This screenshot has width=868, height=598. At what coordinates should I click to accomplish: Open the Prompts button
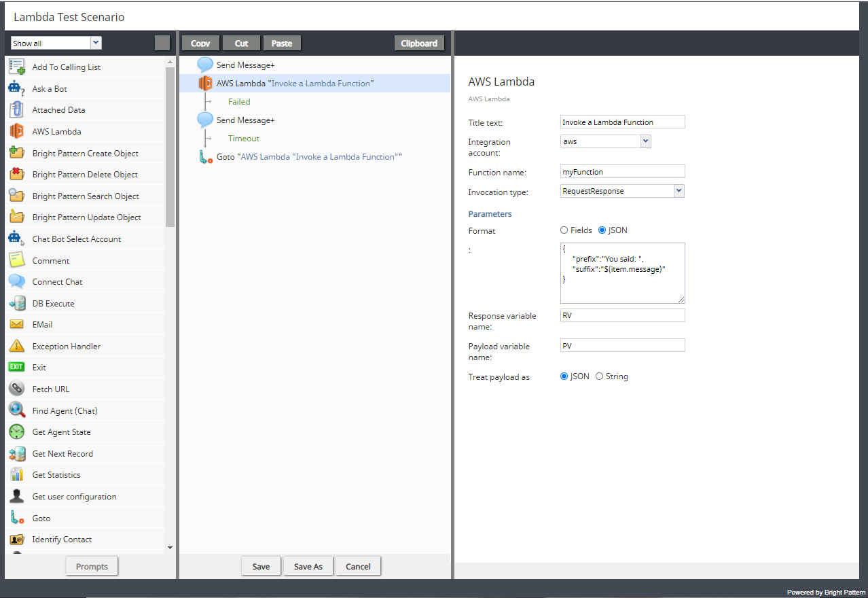coord(92,566)
